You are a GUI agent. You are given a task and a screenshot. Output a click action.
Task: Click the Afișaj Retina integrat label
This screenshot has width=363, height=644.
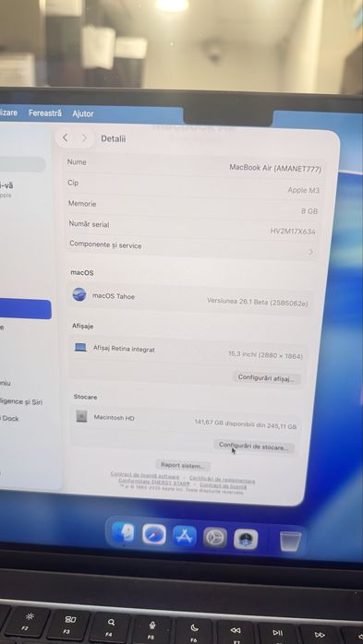pyautogui.click(x=124, y=349)
